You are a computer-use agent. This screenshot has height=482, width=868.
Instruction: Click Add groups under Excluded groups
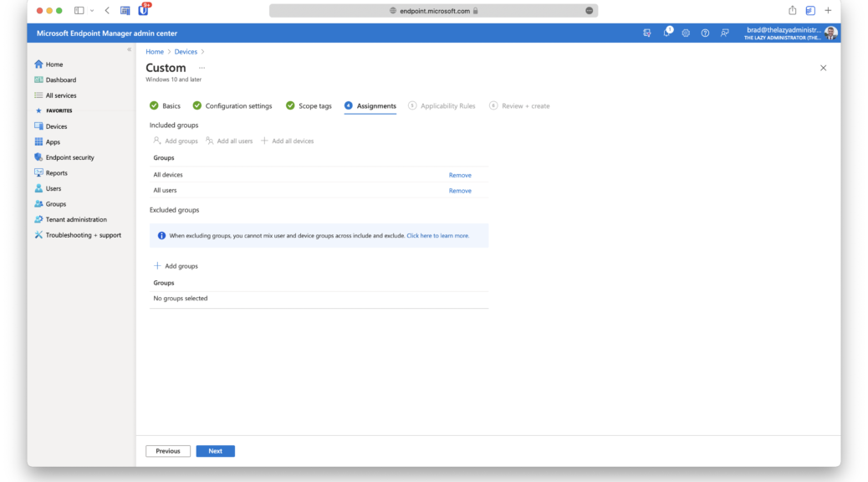(x=176, y=266)
